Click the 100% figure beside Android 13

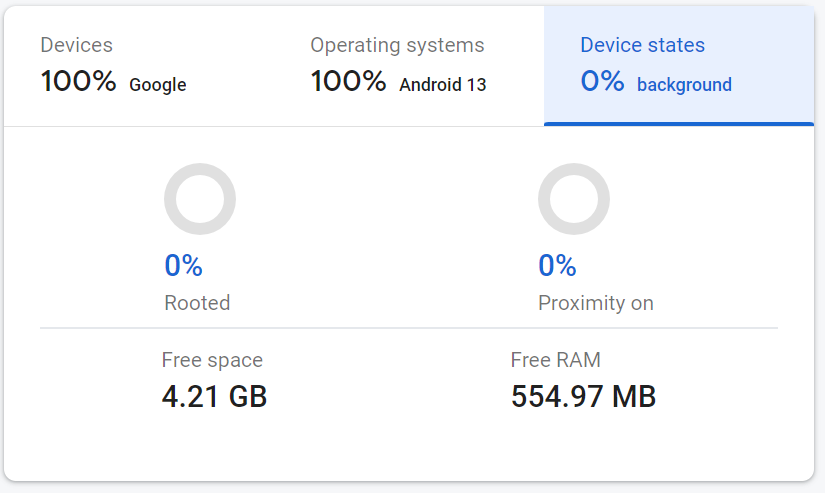(x=349, y=82)
